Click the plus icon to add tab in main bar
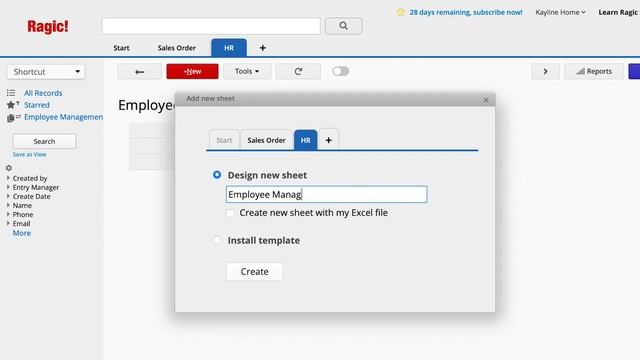This screenshot has width=640, height=360. coord(262,48)
